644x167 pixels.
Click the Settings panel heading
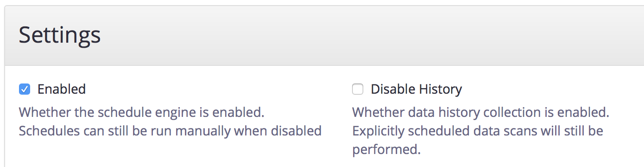(60, 35)
